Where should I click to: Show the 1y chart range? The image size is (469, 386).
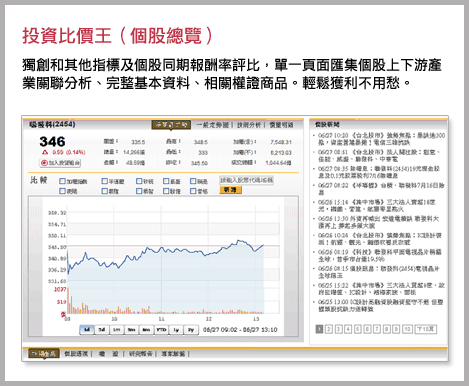coord(176,330)
